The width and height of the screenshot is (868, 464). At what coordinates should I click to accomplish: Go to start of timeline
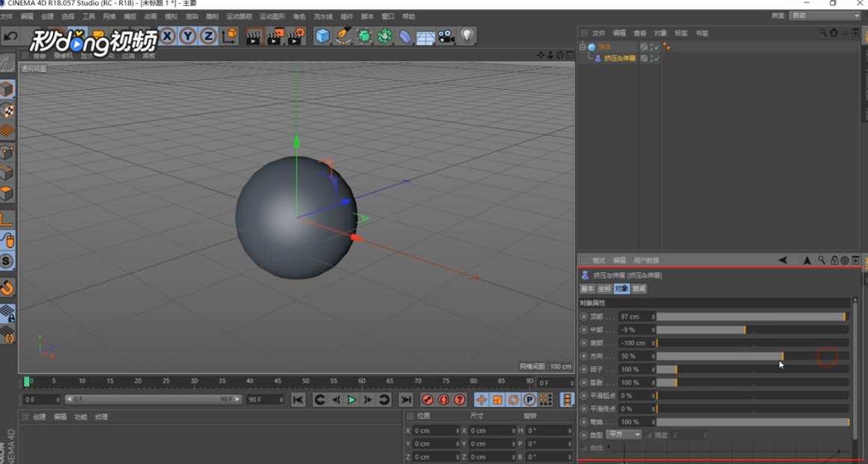298,400
